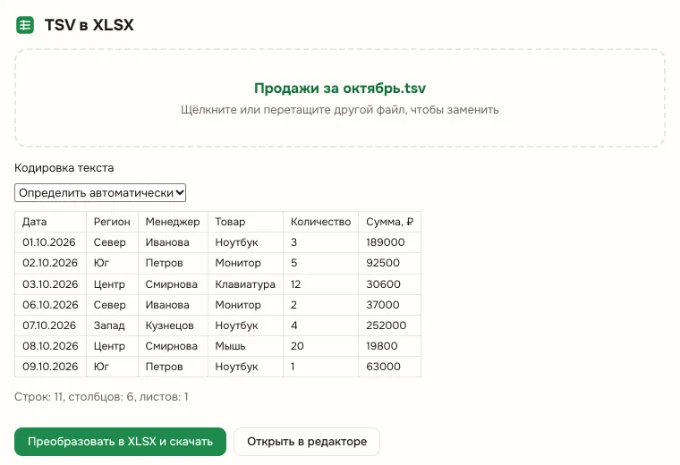Screen dimensions: 680x465
Task: Click Юг in the 02.10.2026 row
Action: tap(112, 263)
